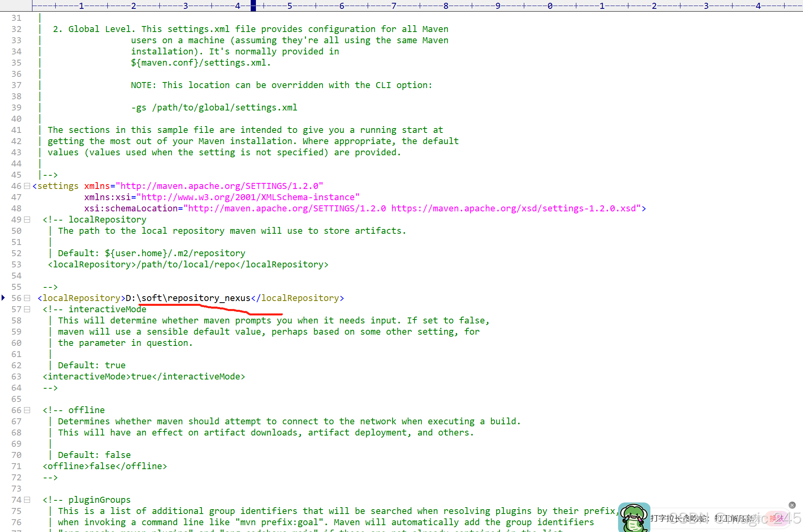
Task: Click the www.w3.org XMLSchema-instance URL
Action: tap(248, 197)
